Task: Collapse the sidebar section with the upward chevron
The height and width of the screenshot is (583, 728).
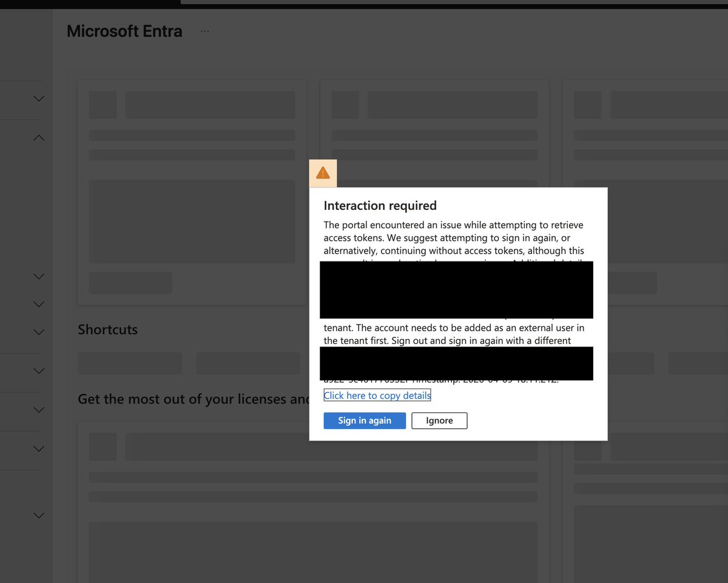Action: click(38, 138)
